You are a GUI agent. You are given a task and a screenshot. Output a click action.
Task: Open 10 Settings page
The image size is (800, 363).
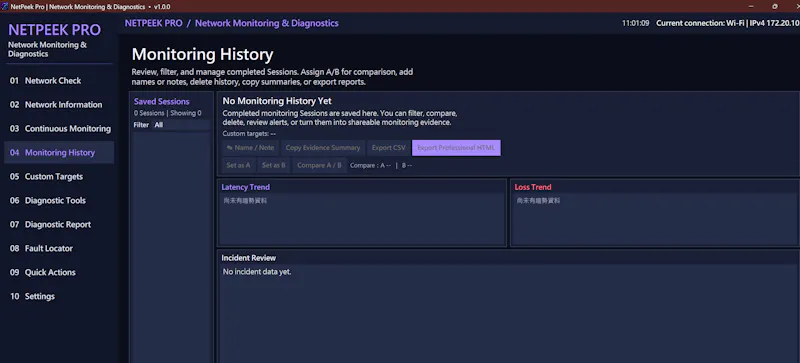point(59,297)
